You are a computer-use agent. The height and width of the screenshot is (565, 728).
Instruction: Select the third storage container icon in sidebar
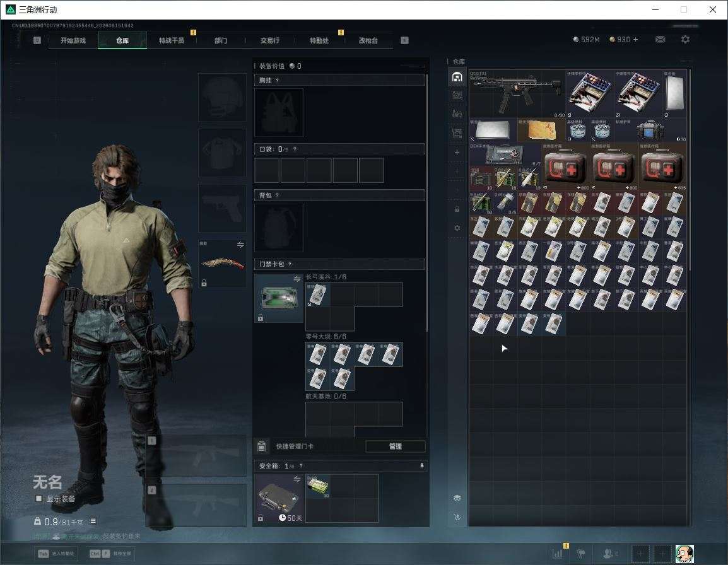pos(457,114)
